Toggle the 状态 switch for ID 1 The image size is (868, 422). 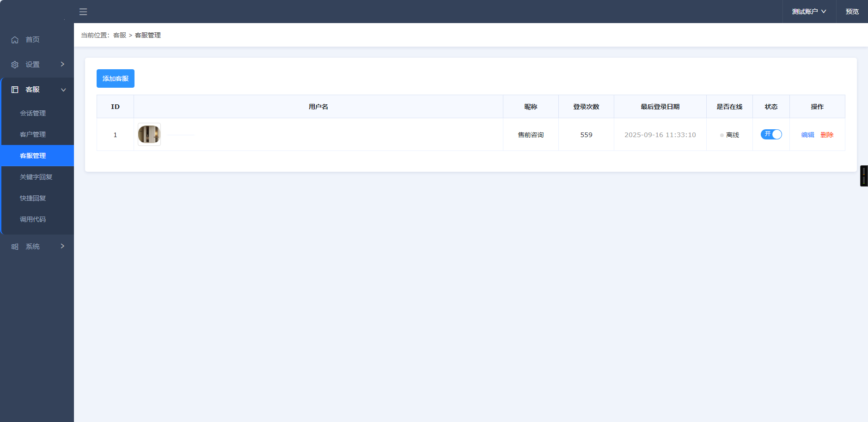(x=771, y=134)
